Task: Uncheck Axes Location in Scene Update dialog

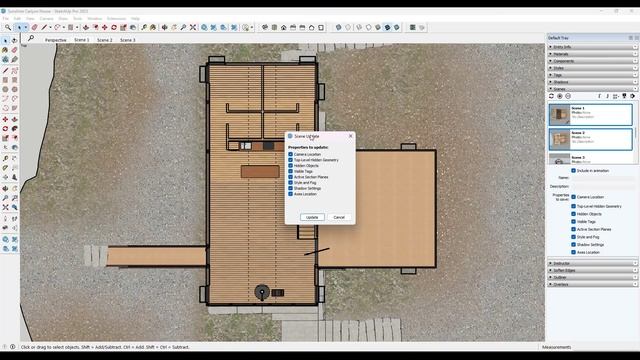Action: point(291,194)
